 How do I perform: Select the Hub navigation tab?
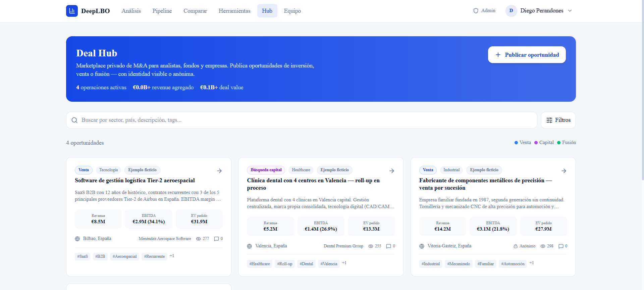point(267,11)
